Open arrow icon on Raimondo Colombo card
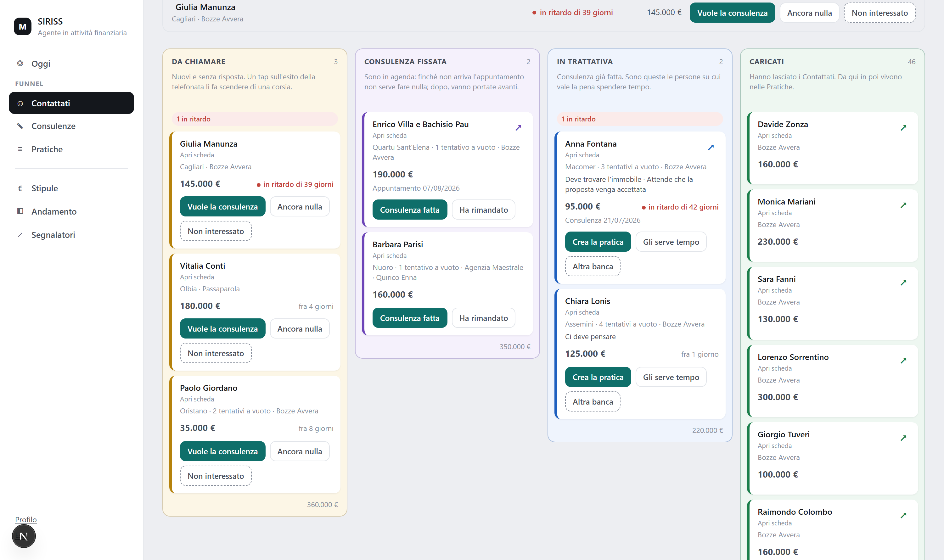Image resolution: width=944 pixels, height=560 pixels. [903, 515]
